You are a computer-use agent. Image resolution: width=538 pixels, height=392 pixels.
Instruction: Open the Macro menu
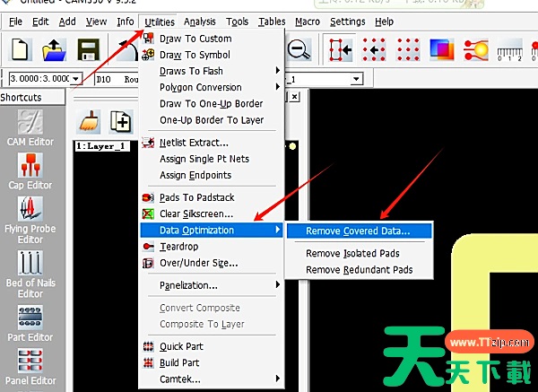(308, 22)
